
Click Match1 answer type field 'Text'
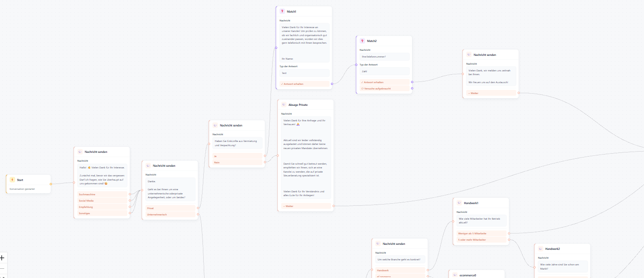[304, 73]
